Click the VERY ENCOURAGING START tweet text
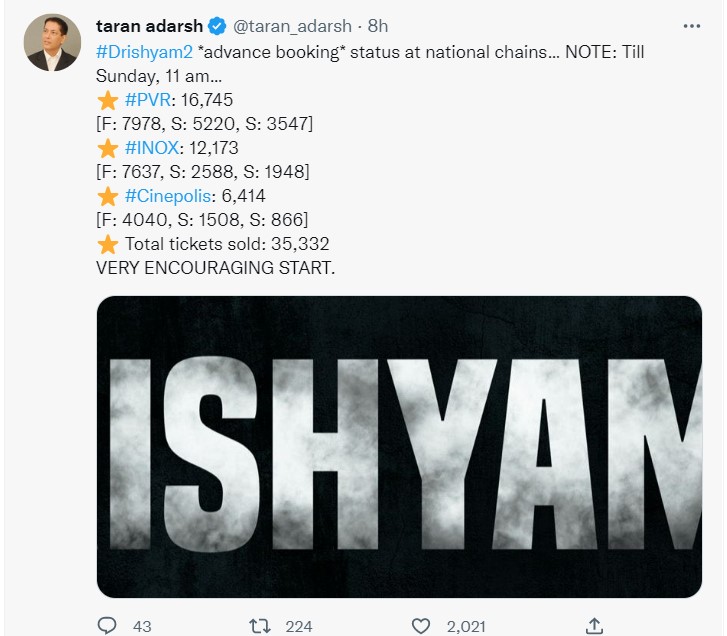 [214, 268]
